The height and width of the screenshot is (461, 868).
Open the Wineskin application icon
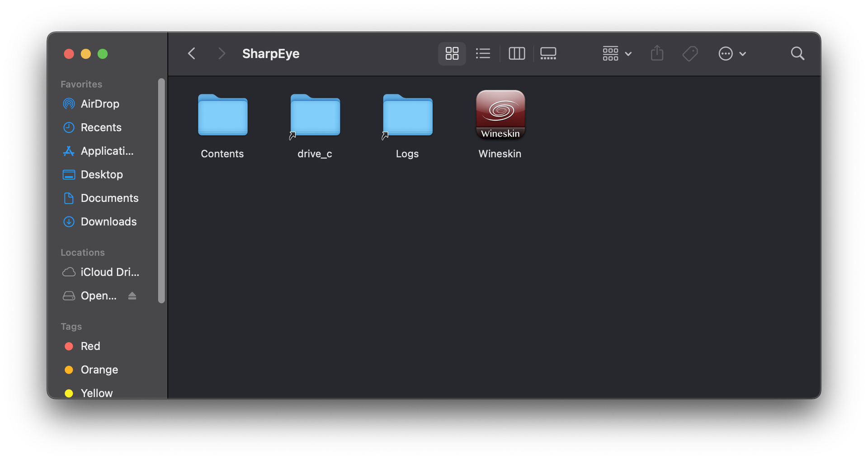[x=500, y=115]
